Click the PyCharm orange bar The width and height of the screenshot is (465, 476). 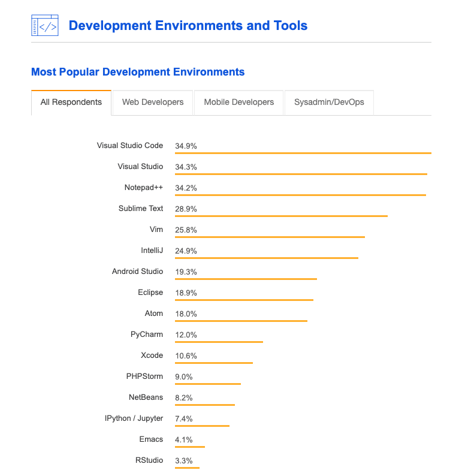pyautogui.click(x=219, y=342)
